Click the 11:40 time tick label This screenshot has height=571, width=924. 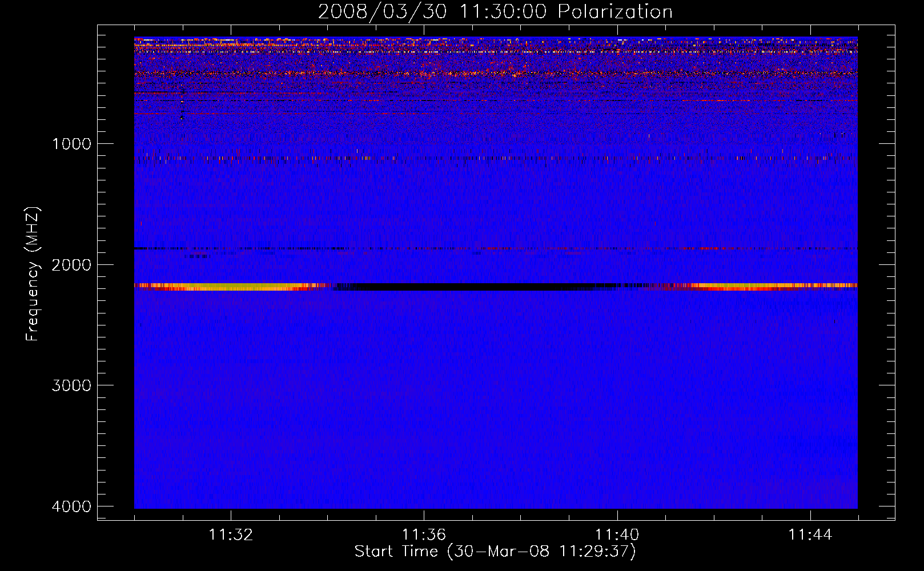click(617, 535)
